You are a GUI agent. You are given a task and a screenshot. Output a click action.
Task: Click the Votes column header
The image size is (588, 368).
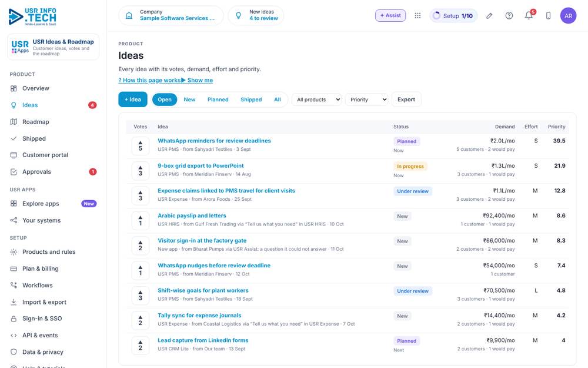click(141, 127)
